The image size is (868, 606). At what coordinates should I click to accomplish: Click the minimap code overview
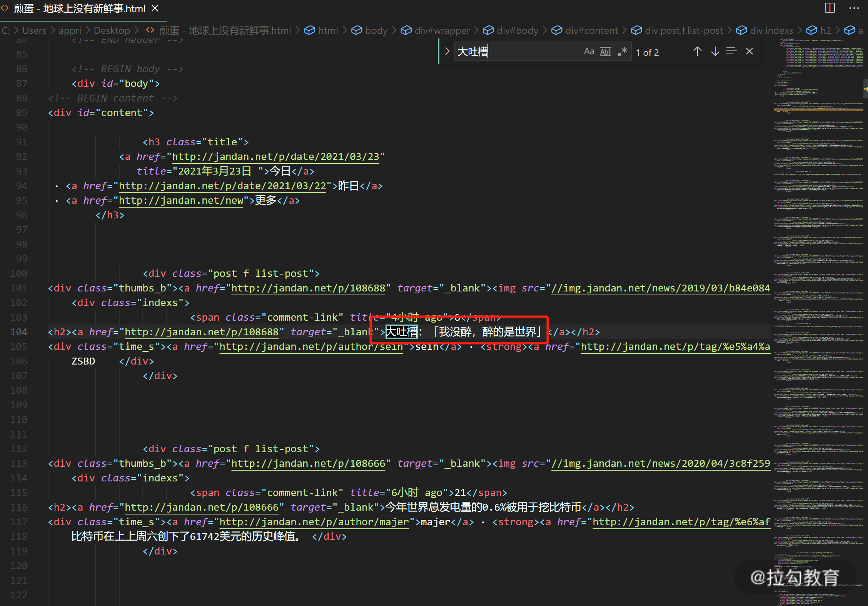tap(818, 322)
